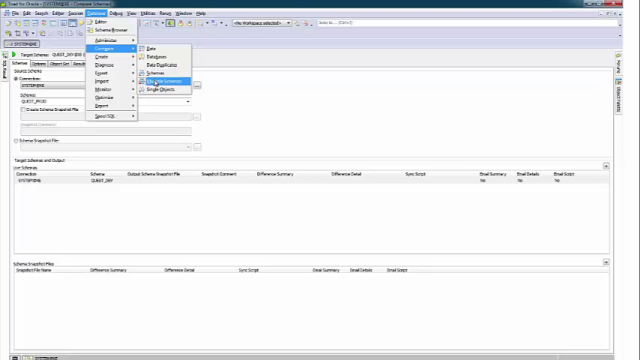640x360 pixels.
Task: Check Create Schema Snapshot File
Action: coord(23,109)
